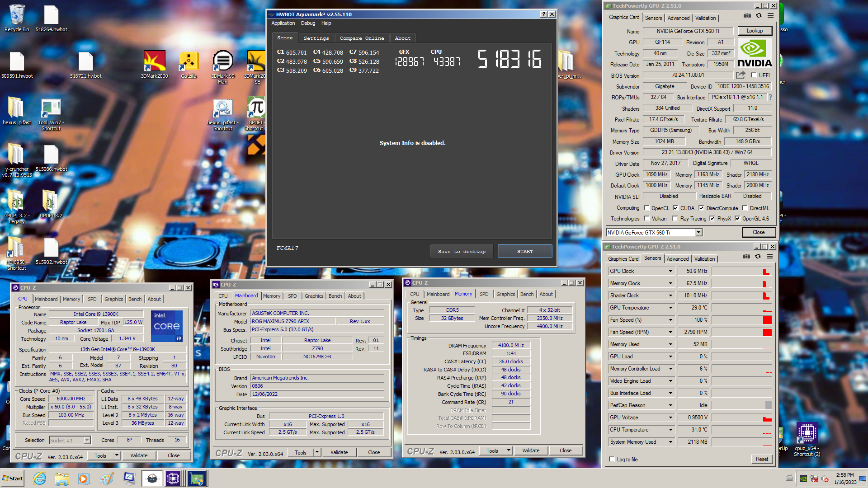Select the 3DMark2000 desktop shortcut
This screenshot has height=488, width=868.
154,64
